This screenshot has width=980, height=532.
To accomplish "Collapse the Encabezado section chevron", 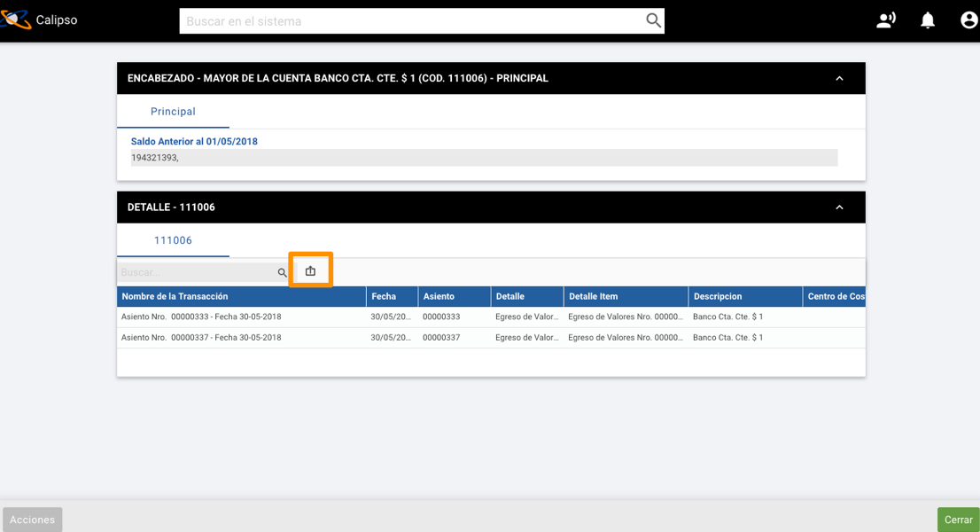I will point(839,78).
